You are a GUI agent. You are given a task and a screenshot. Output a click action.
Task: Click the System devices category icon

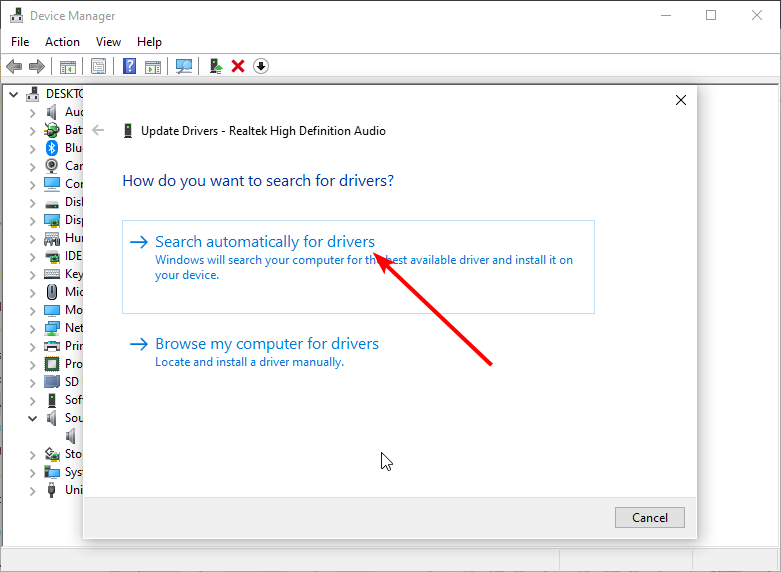coord(52,471)
